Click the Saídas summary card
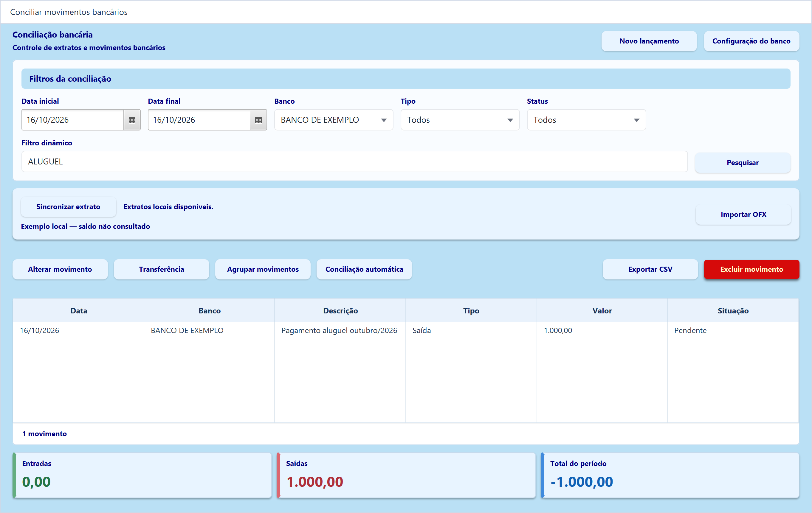This screenshot has width=812, height=513. (406, 475)
